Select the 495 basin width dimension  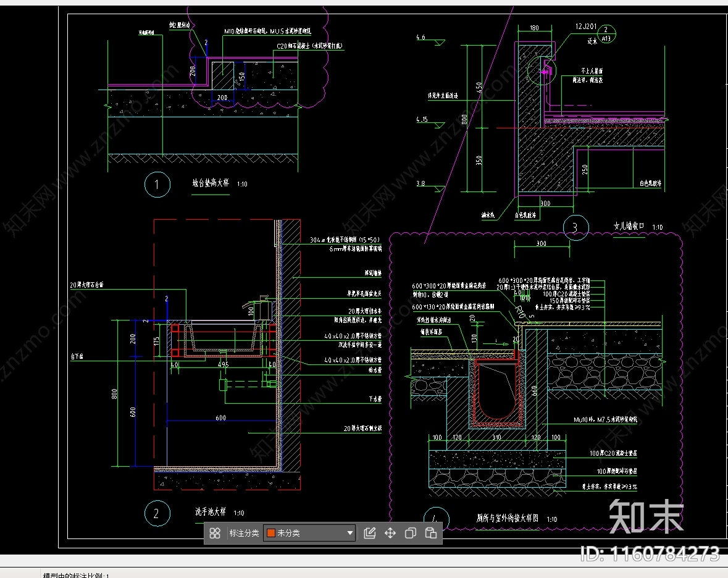[224, 364]
